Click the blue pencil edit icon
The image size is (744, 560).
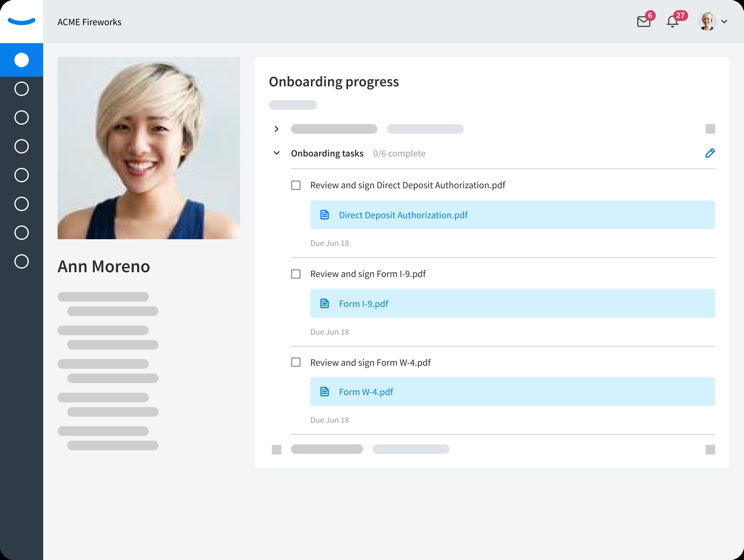(x=710, y=153)
